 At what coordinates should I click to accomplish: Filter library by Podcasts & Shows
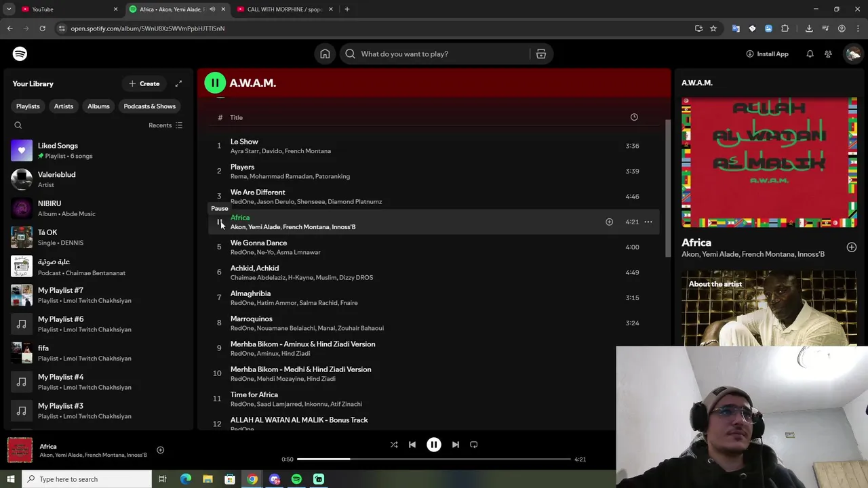click(149, 106)
